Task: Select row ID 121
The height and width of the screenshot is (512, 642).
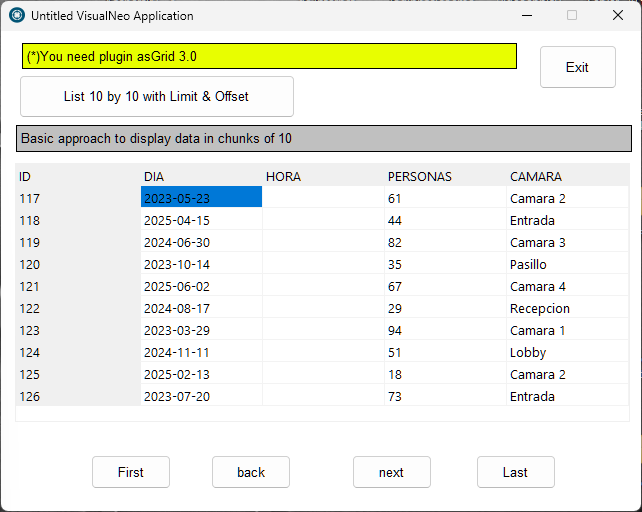Action: tap(78, 286)
